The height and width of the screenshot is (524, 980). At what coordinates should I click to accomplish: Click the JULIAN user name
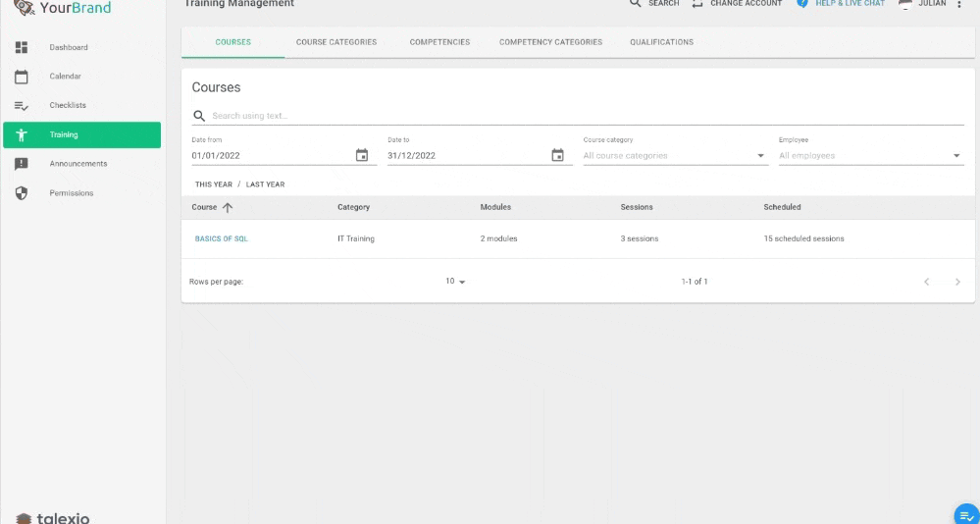coord(932,4)
